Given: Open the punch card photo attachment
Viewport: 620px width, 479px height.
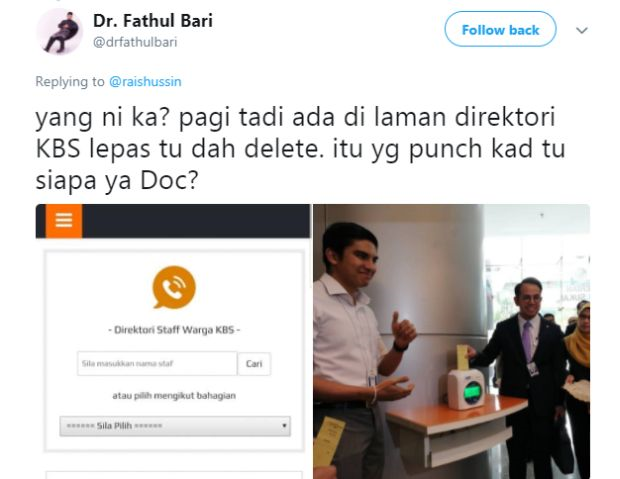Looking at the screenshot, I should 452,341.
